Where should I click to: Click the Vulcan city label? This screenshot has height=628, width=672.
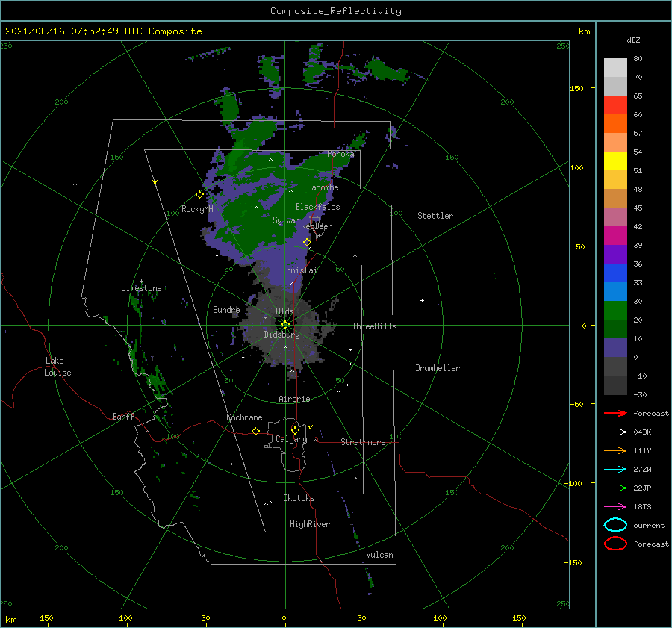coord(379,555)
